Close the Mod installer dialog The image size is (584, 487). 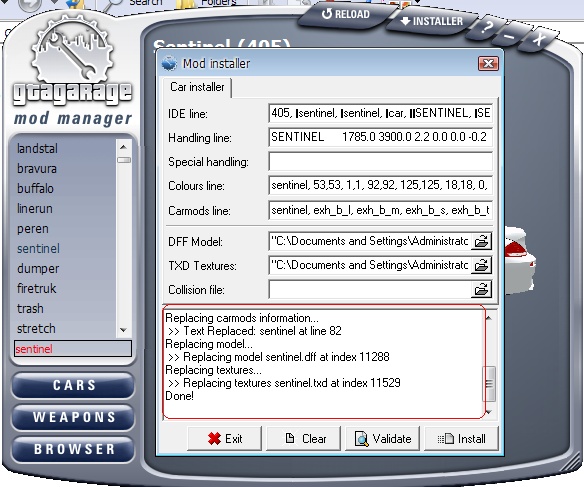coord(488,64)
